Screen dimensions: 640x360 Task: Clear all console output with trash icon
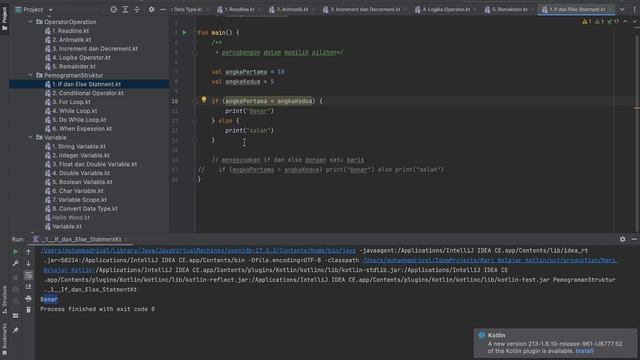click(x=28, y=310)
